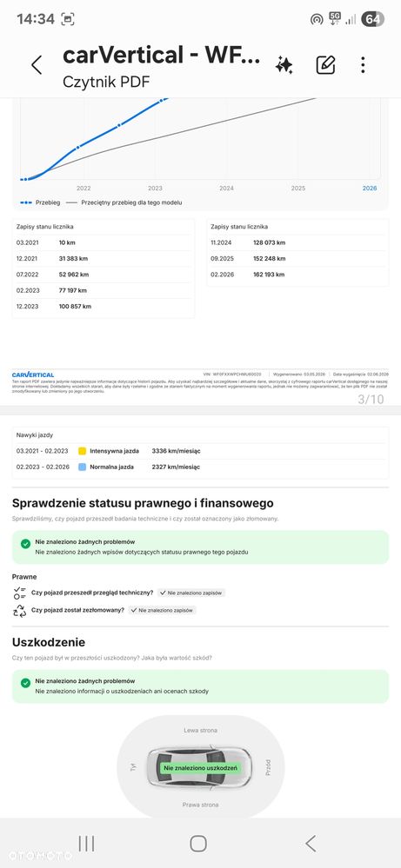
Task: Tap the recycling scrapped vehicle icon
Action: (20, 611)
